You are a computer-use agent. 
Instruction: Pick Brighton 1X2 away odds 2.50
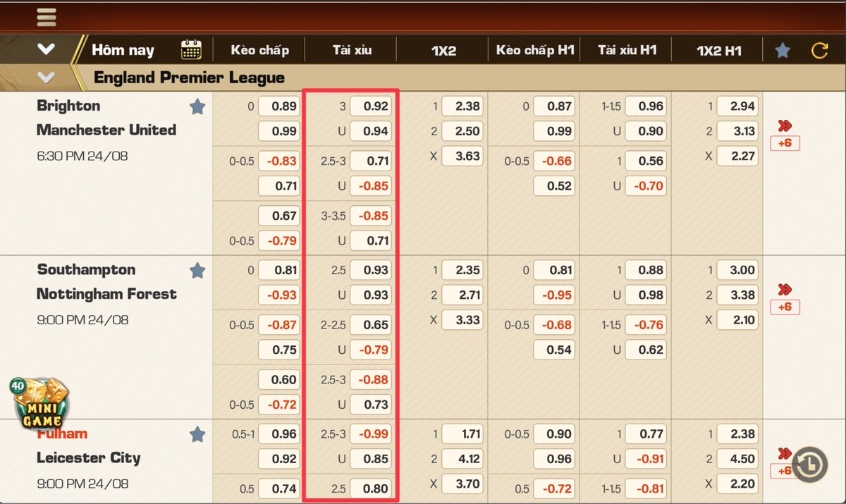(x=462, y=131)
